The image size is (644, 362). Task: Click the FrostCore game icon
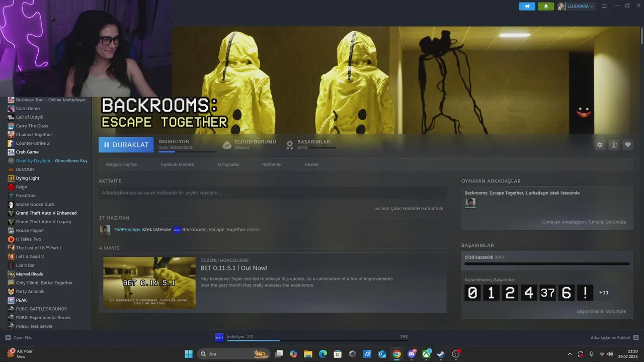tap(11, 196)
